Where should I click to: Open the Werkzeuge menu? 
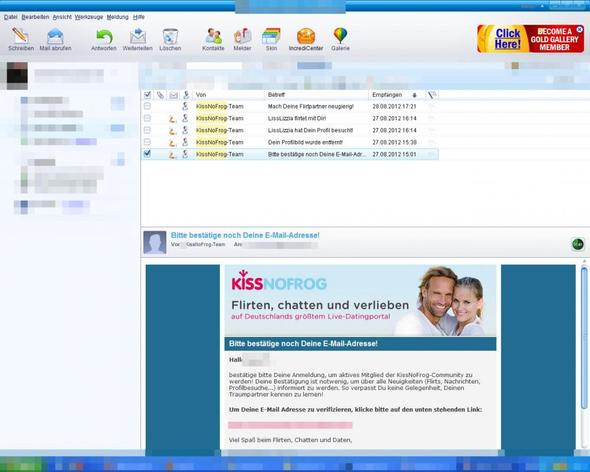(x=88, y=17)
